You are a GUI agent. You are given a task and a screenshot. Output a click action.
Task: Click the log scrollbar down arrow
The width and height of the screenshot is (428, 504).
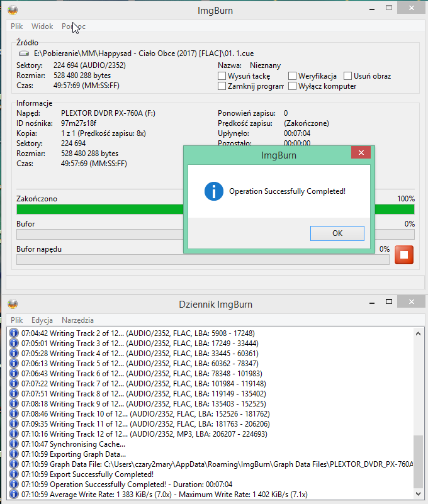tap(418, 494)
